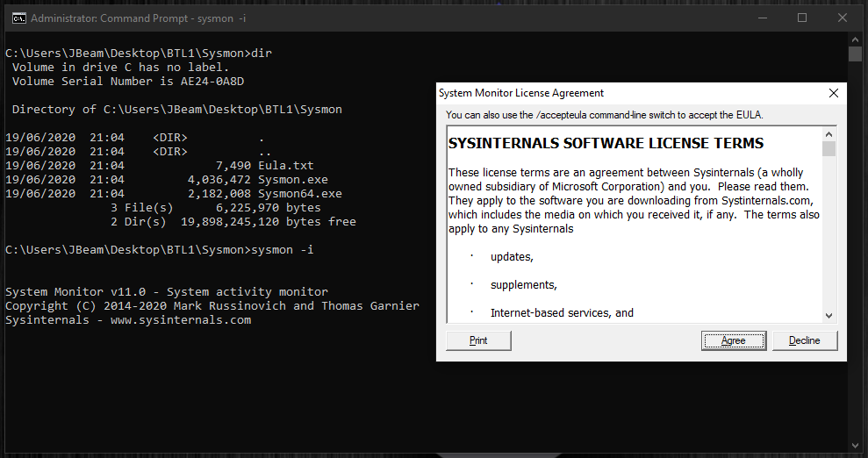Click the 'Eula.txt' file name
Image resolution: width=868 pixels, height=458 pixels.
point(285,165)
